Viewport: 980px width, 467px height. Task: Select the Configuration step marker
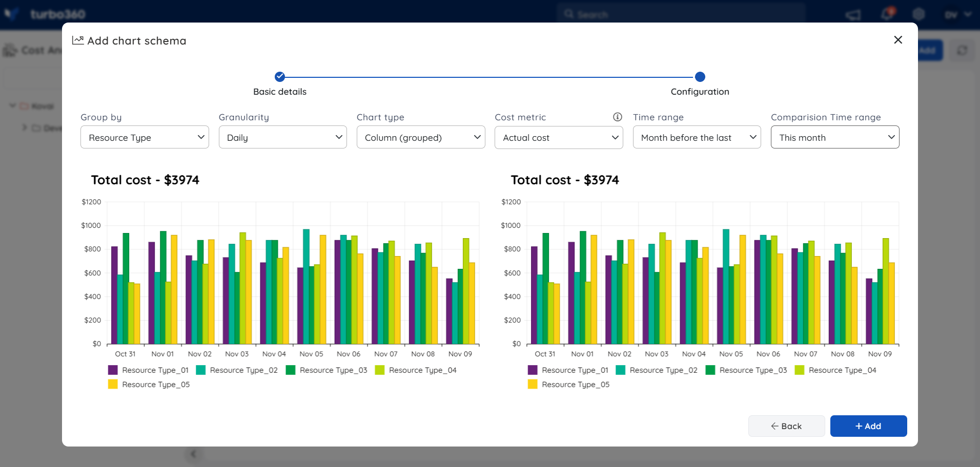(700, 77)
